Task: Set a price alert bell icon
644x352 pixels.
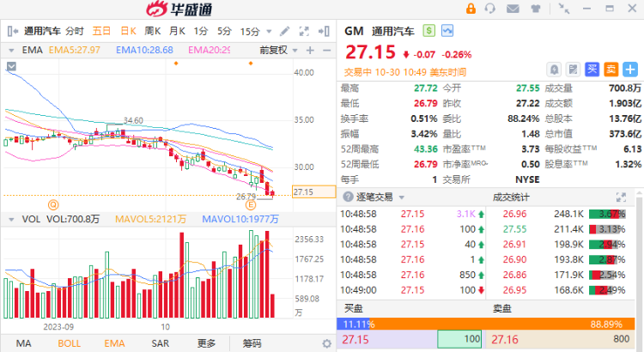Action: [x=554, y=69]
